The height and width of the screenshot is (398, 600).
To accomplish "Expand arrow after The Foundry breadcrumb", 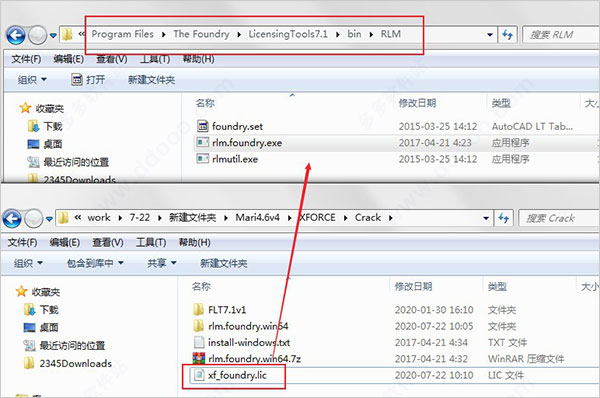I will pyautogui.click(x=239, y=35).
